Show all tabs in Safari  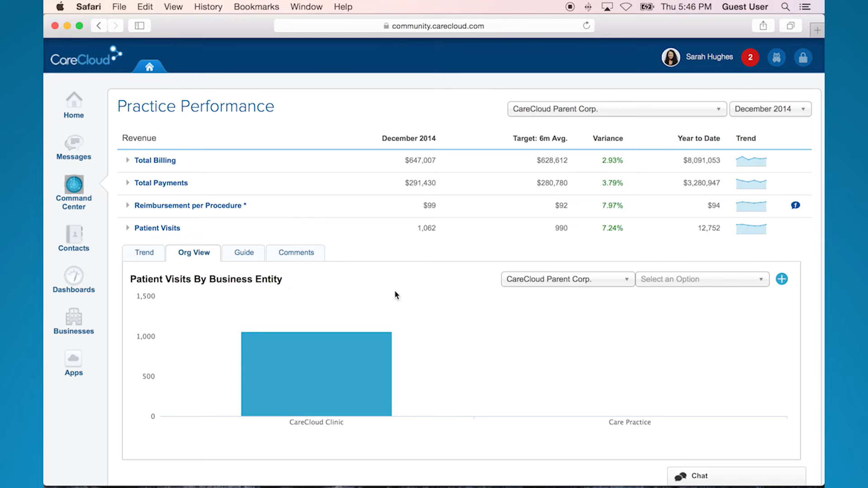[790, 26]
